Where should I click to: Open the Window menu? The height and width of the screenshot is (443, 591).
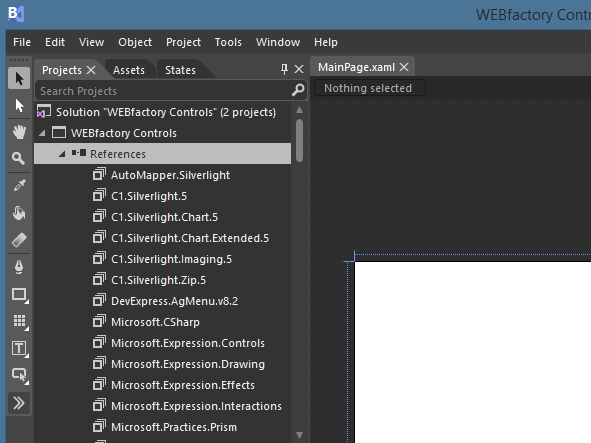pos(278,42)
